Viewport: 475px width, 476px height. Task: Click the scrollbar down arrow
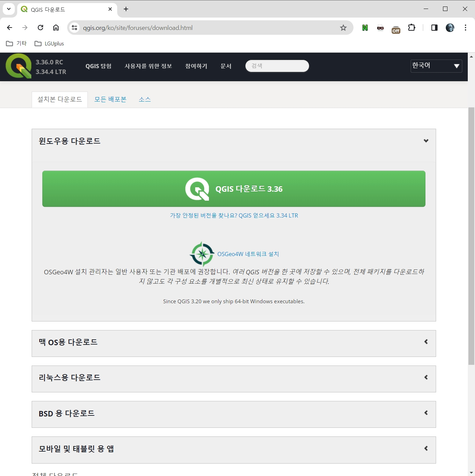click(471, 473)
